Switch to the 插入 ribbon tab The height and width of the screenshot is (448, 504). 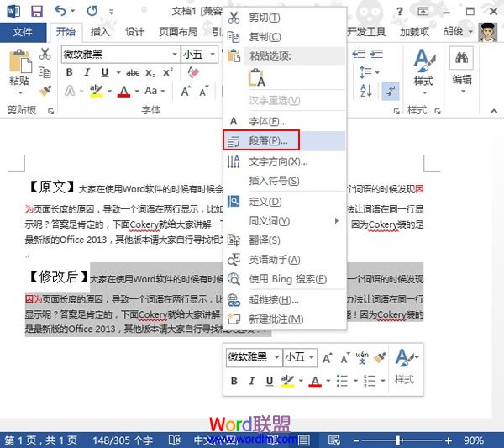click(100, 32)
